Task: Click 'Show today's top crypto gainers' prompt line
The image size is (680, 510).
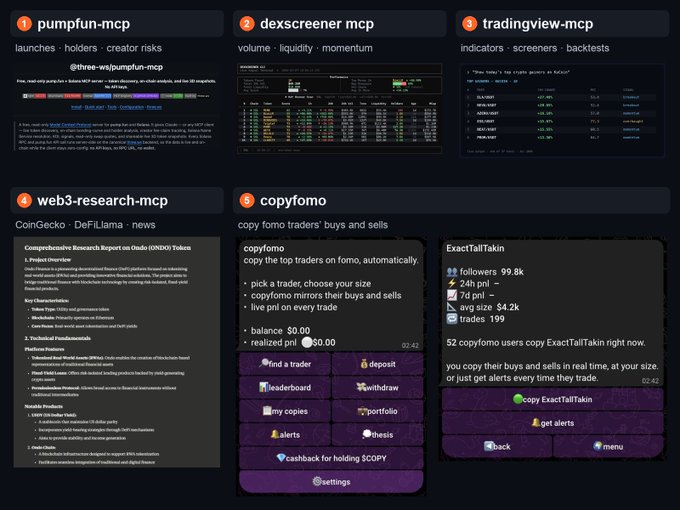Action: [x=520, y=72]
